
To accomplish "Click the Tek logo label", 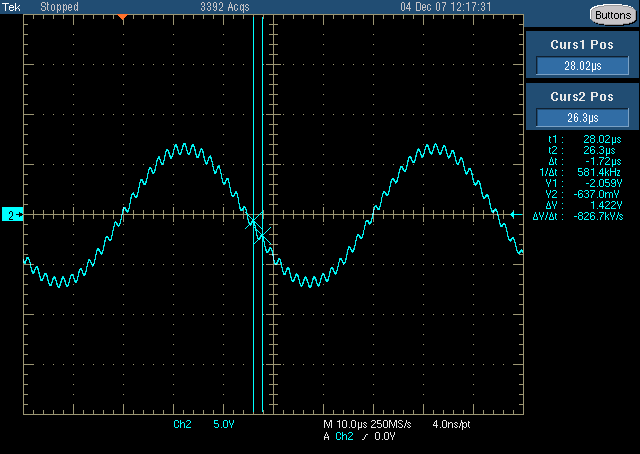I will point(11,7).
